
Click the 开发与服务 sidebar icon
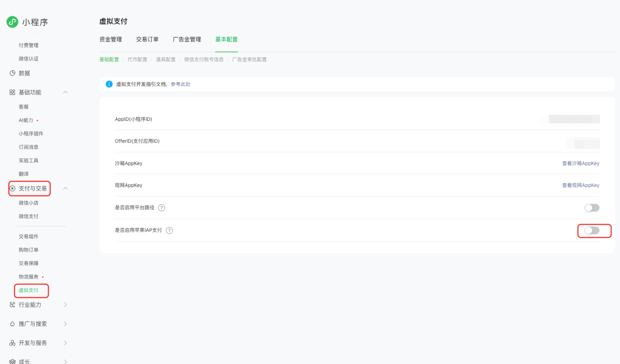point(13,343)
